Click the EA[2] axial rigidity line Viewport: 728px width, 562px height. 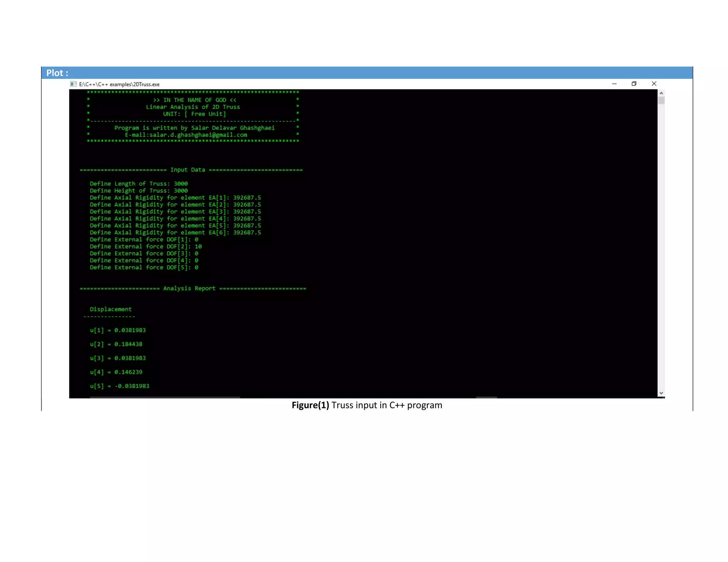point(175,205)
